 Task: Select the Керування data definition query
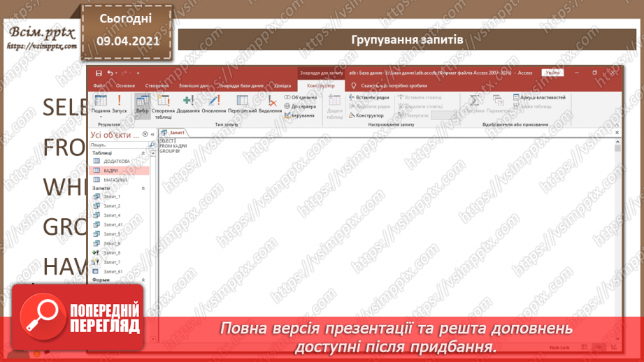pos(299,115)
